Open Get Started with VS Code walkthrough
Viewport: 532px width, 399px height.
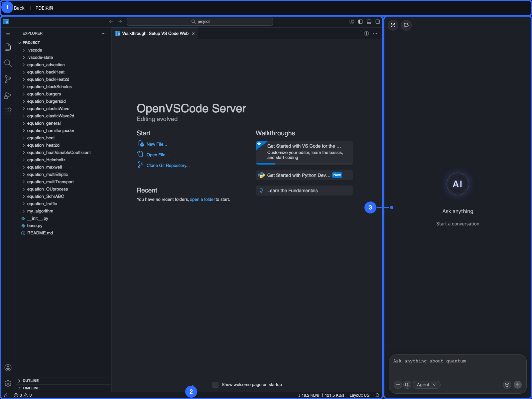point(304,153)
